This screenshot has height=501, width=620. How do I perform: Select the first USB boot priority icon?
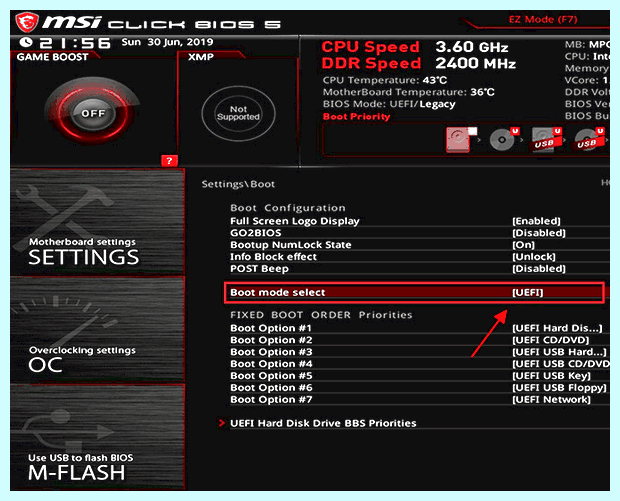click(x=546, y=140)
